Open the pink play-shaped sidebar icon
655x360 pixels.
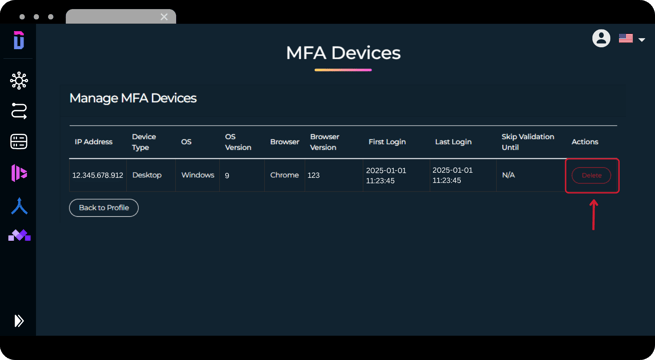click(x=19, y=173)
